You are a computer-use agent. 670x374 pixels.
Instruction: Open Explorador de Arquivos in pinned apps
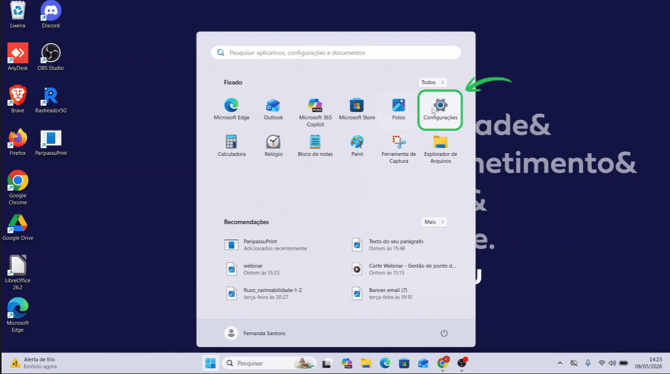440,149
